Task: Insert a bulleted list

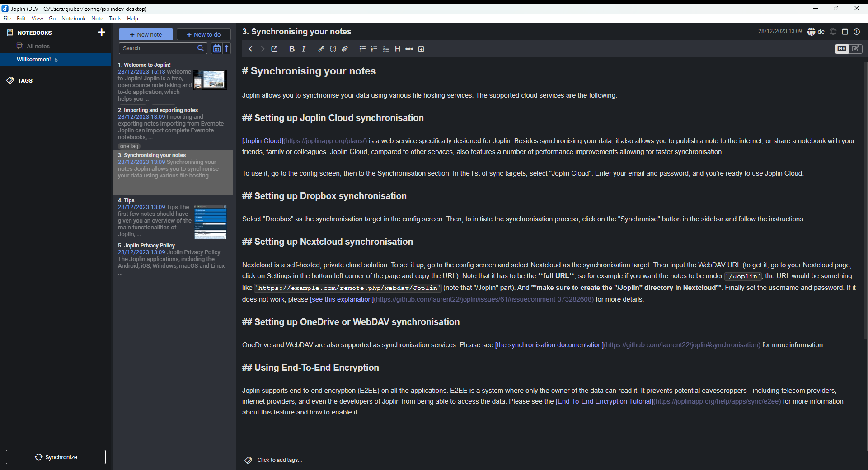Action: pyautogui.click(x=362, y=49)
